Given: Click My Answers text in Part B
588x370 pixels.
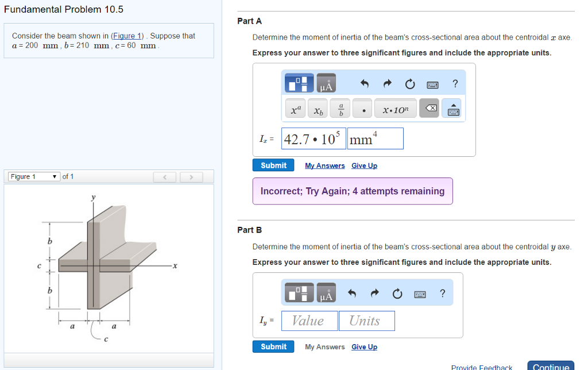Looking at the screenshot, I should coord(325,347).
